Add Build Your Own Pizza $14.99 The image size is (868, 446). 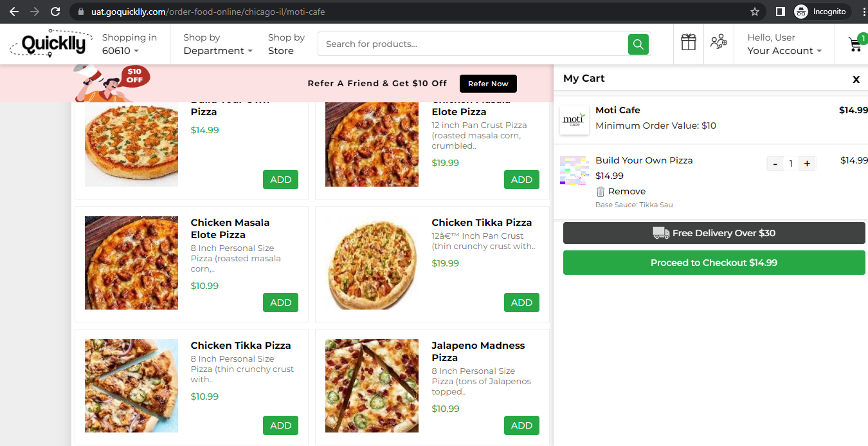tap(280, 180)
